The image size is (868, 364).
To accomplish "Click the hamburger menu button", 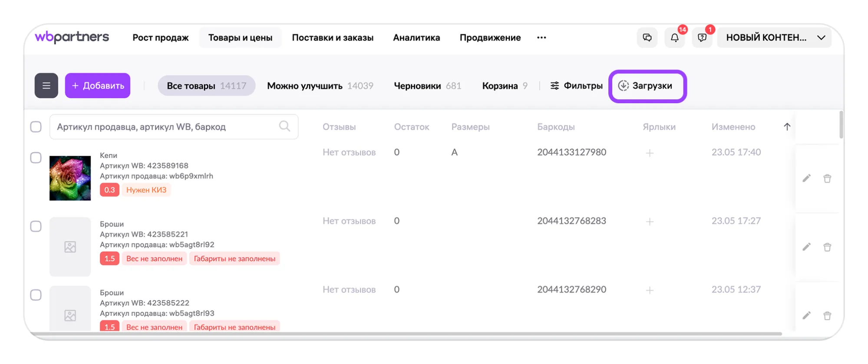I will (46, 85).
